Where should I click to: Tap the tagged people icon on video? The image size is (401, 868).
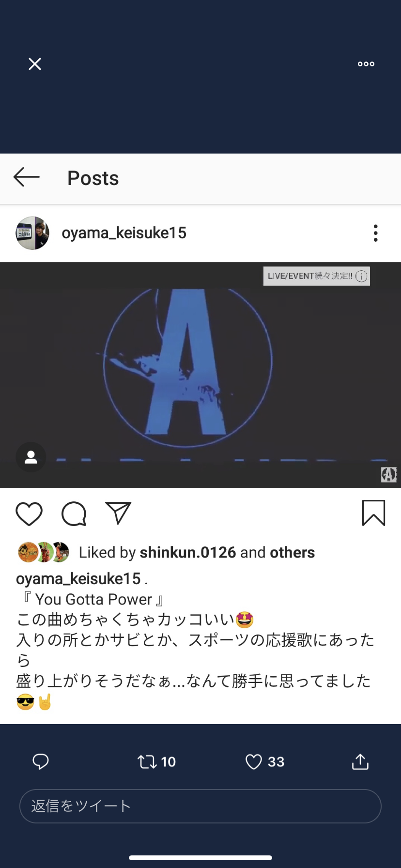[x=31, y=457]
